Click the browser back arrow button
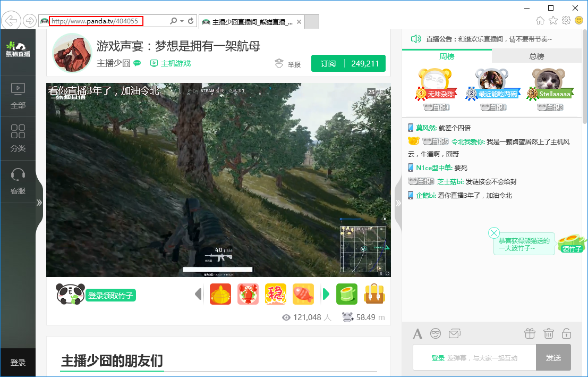The image size is (588, 377). tap(11, 21)
